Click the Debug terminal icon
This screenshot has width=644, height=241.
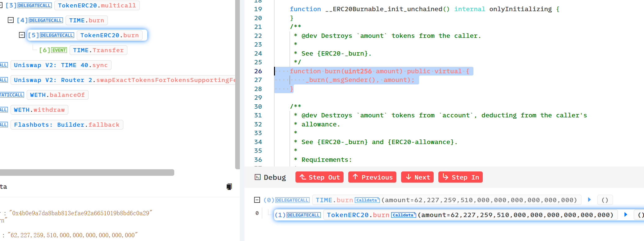(x=258, y=177)
